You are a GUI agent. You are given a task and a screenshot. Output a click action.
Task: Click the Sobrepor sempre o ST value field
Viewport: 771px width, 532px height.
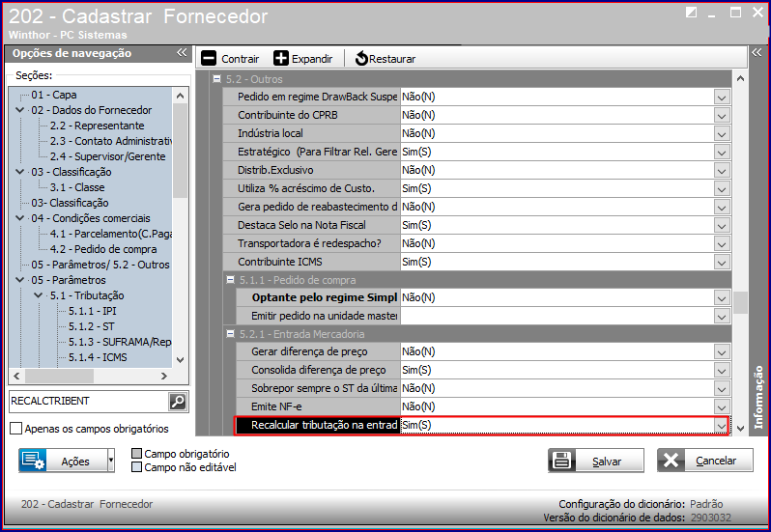click(557, 388)
